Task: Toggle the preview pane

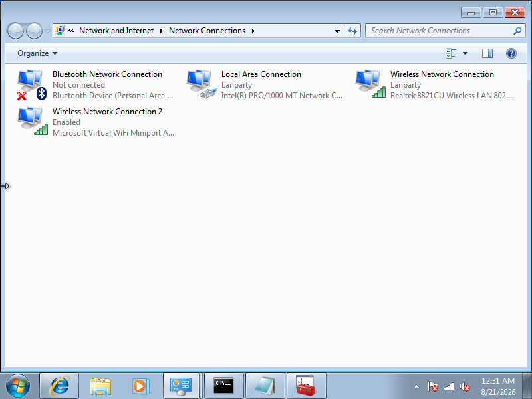Action: (487, 53)
